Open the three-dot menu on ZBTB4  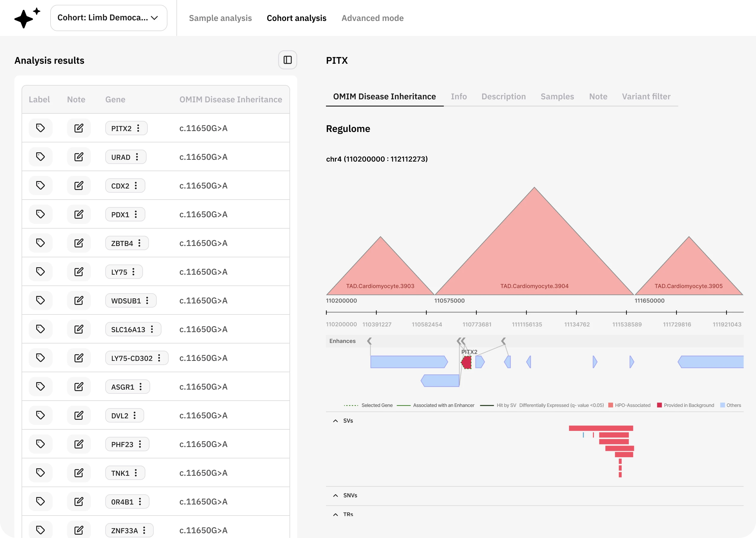coord(139,243)
